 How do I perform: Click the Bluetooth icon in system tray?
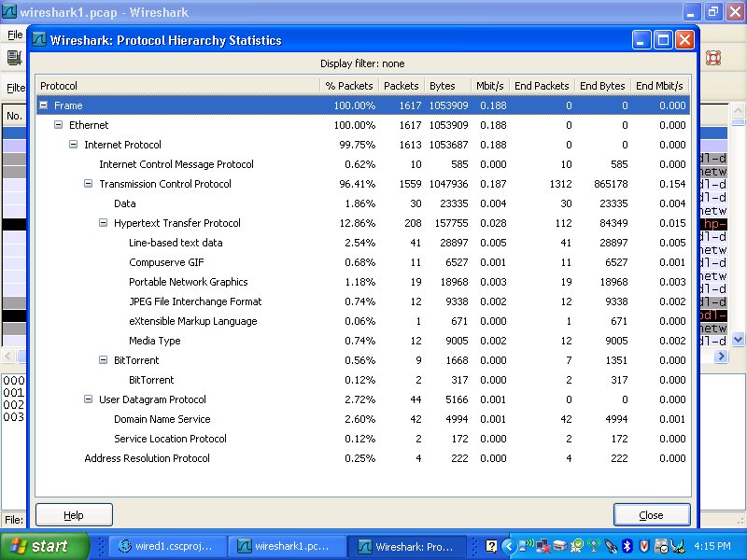(x=627, y=546)
